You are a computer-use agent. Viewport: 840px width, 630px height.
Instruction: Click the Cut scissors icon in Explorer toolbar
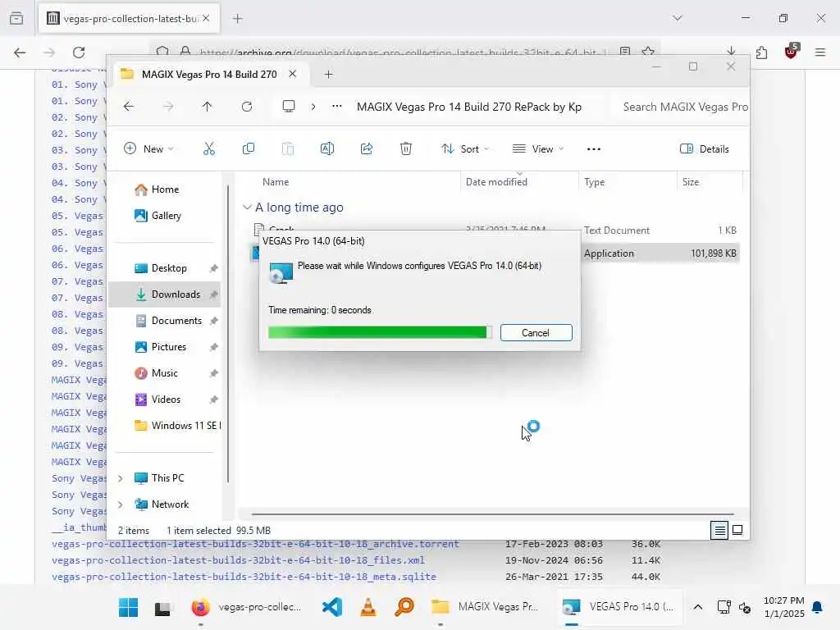point(209,149)
